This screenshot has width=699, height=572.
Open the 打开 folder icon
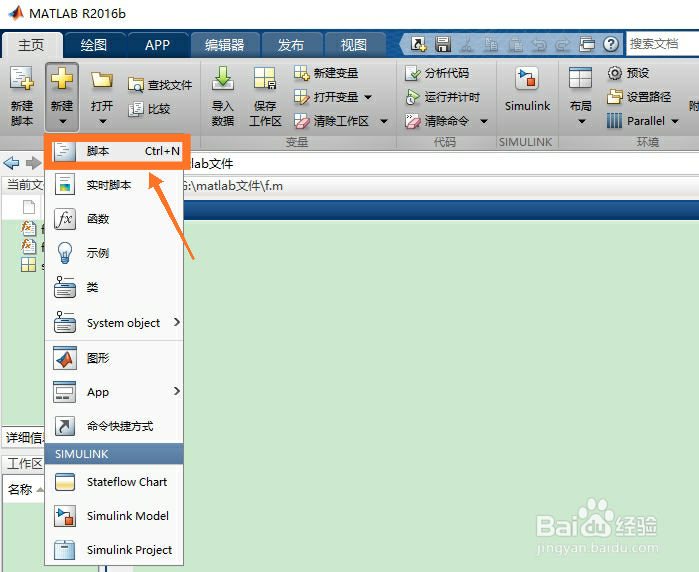(x=102, y=80)
